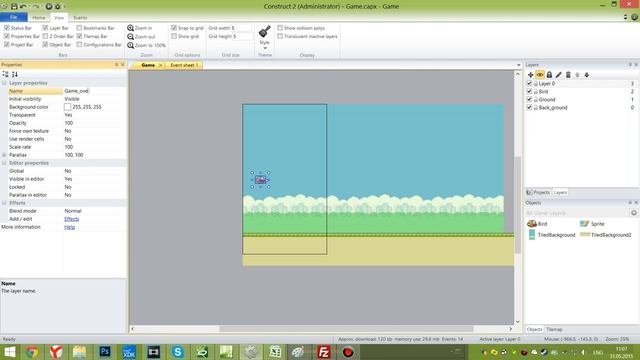
Task: Hide the Back_ground layer with its checkbox
Action: 529,107
